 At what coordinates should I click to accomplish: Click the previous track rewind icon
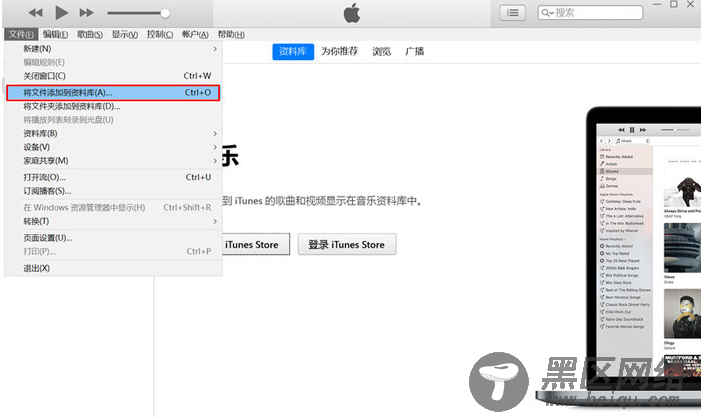tap(35, 13)
